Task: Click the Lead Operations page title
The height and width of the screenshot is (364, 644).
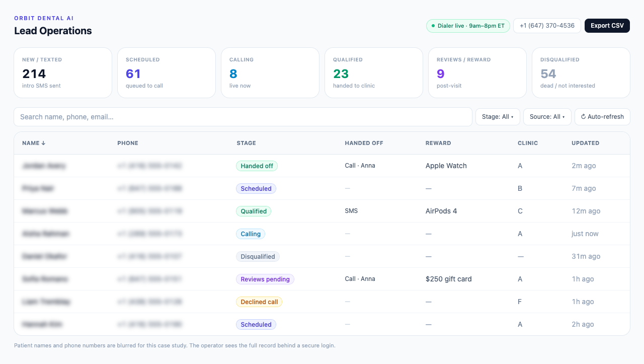Action: 53,31
